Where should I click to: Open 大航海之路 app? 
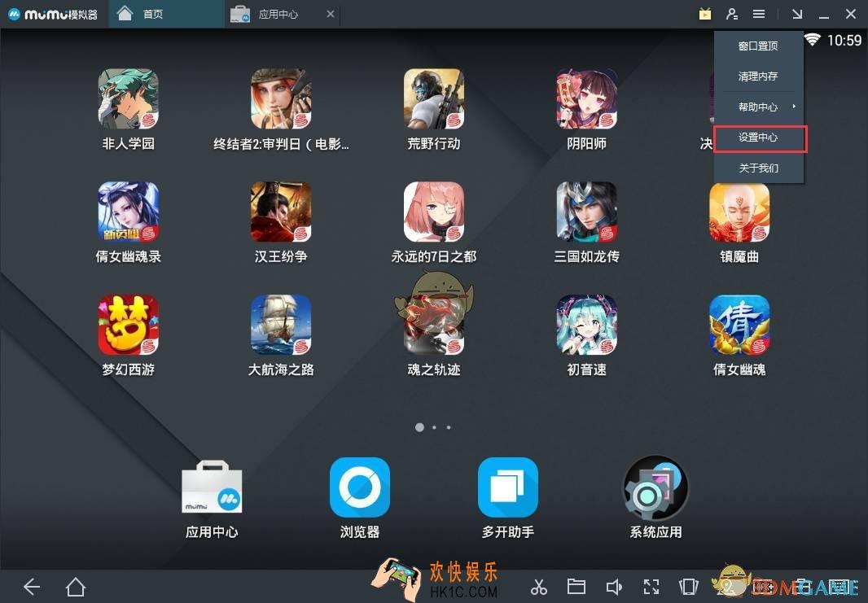point(281,326)
